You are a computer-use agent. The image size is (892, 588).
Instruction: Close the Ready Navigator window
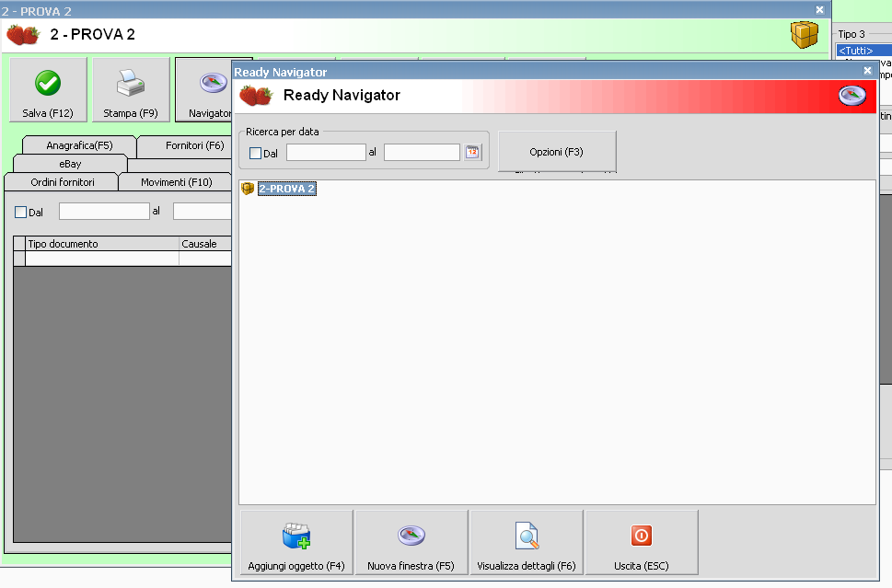867,71
